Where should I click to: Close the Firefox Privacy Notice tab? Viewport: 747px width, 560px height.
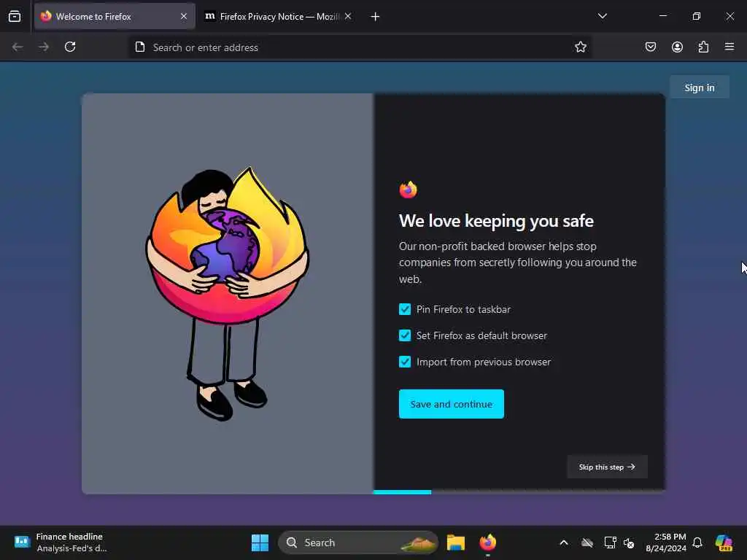click(348, 16)
